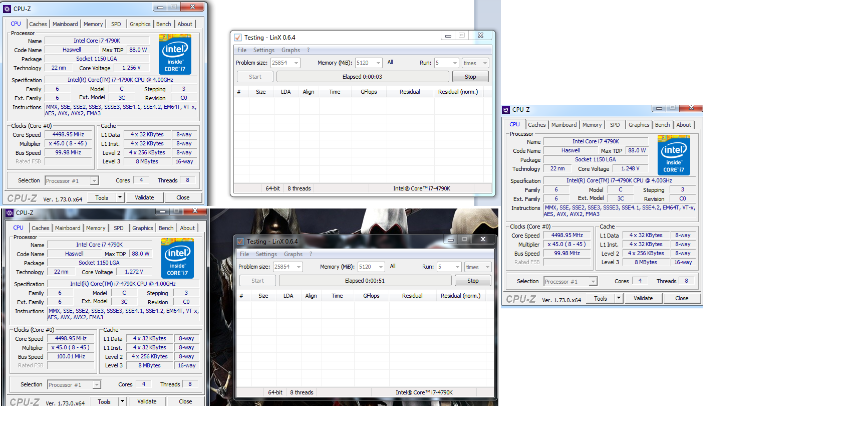The width and height of the screenshot is (868, 426).
Task: Click the Elapsed 0:00:03 progress bar in LinX
Action: 363,77
